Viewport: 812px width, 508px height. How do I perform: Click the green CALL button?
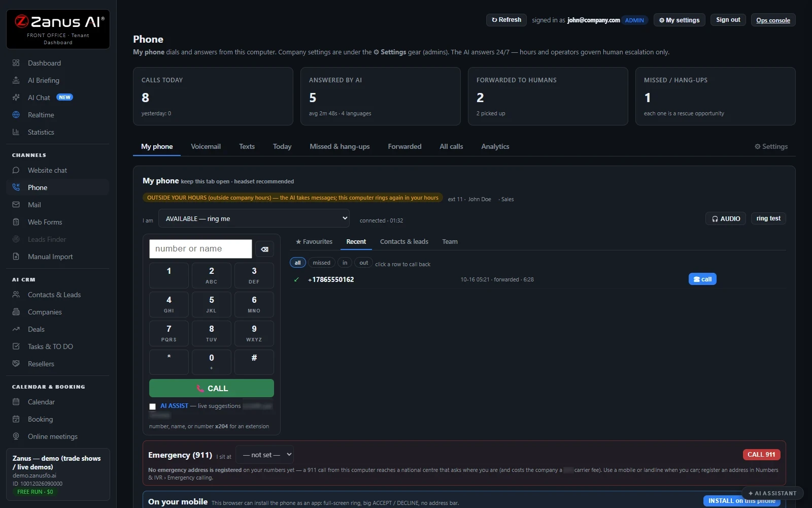tap(212, 388)
